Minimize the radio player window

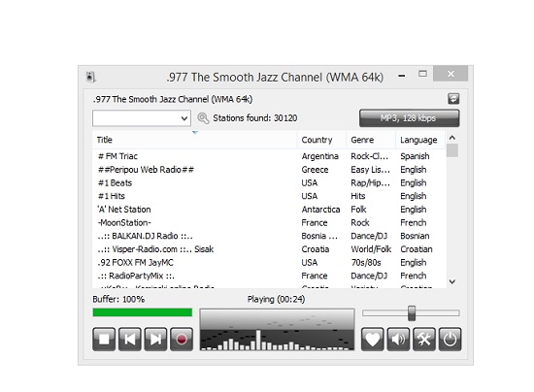[402, 76]
